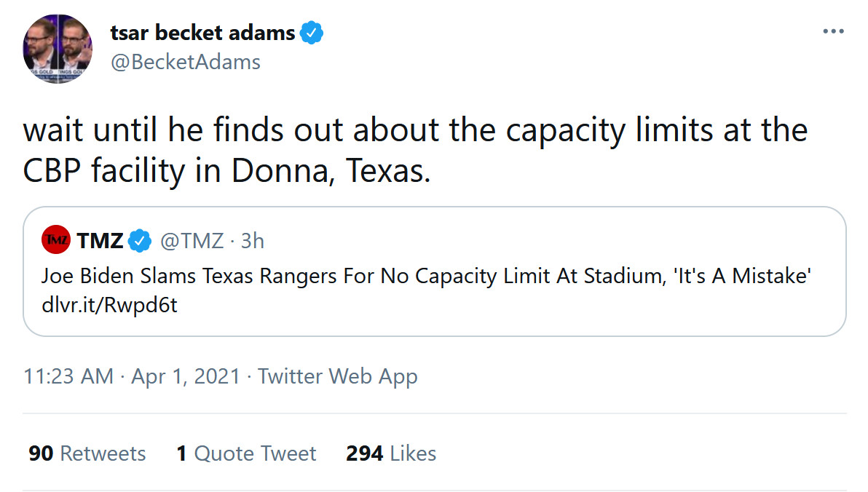Open the tweet's three-dot more options menu
Screen dimensions: 868x492
point(833,32)
